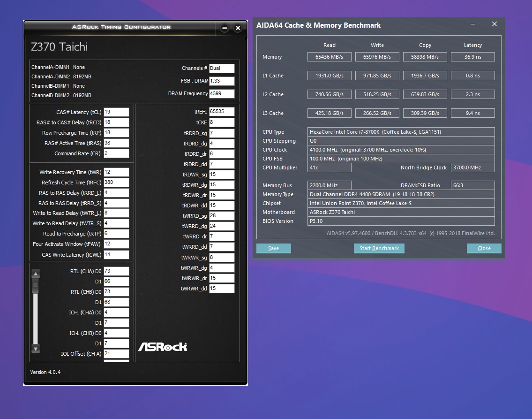Click the Motherboard value ASRock Z370 Taichi
This screenshot has height=419, width=532.
click(x=401, y=212)
